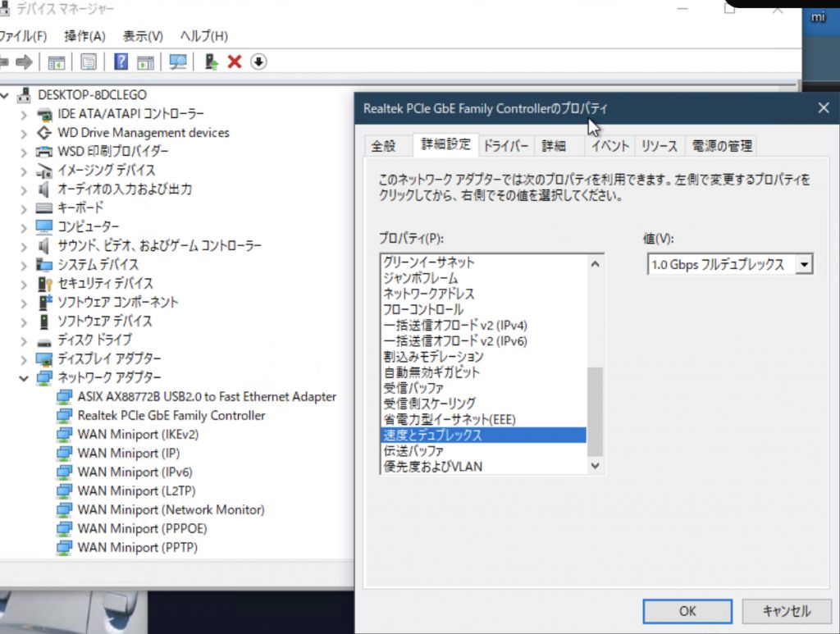Screen dimensions: 840x634
Task: Select the フローコントロール property
Action: 483,309
